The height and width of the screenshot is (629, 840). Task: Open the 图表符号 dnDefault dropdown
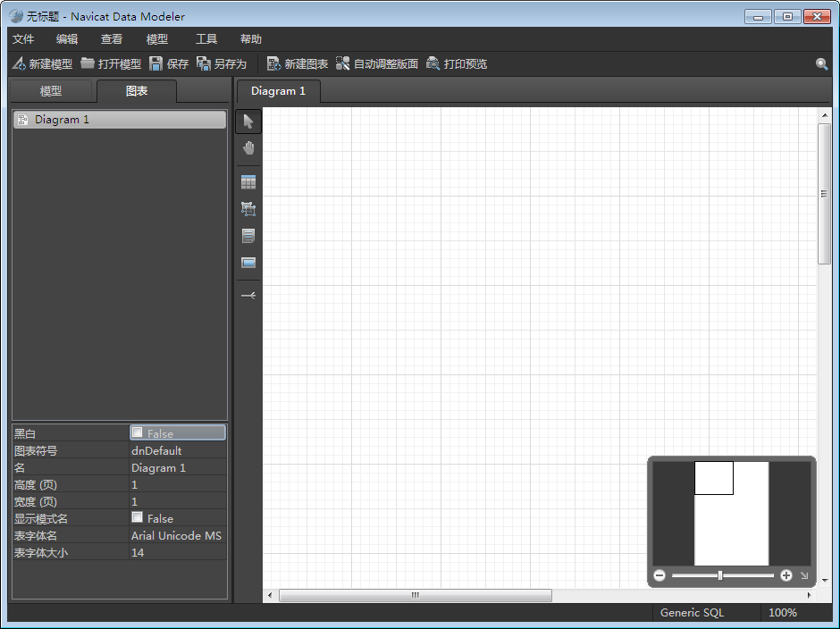pos(177,450)
